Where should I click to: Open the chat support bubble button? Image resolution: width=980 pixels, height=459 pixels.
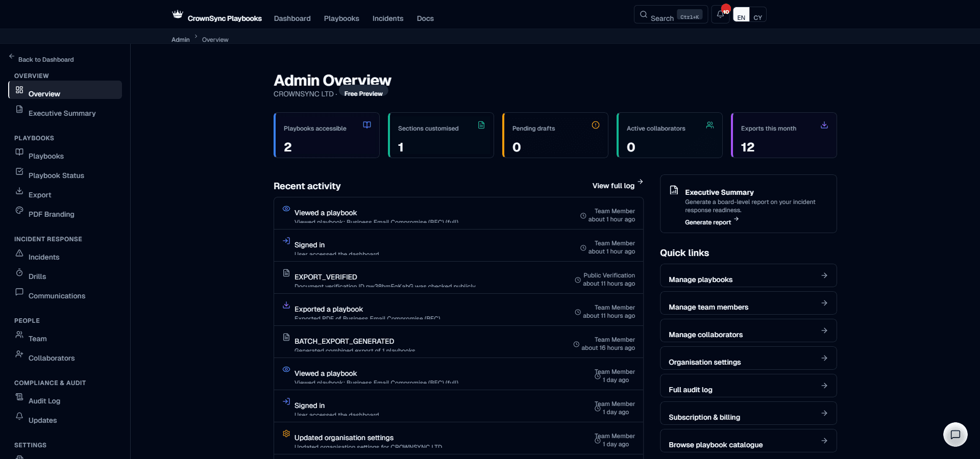tap(955, 435)
